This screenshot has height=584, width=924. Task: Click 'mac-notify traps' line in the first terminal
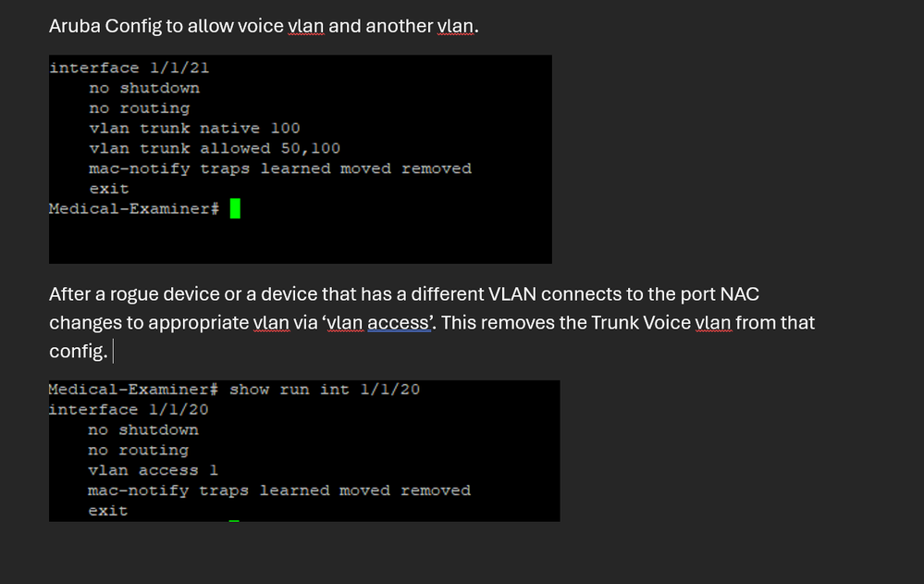[x=279, y=168]
